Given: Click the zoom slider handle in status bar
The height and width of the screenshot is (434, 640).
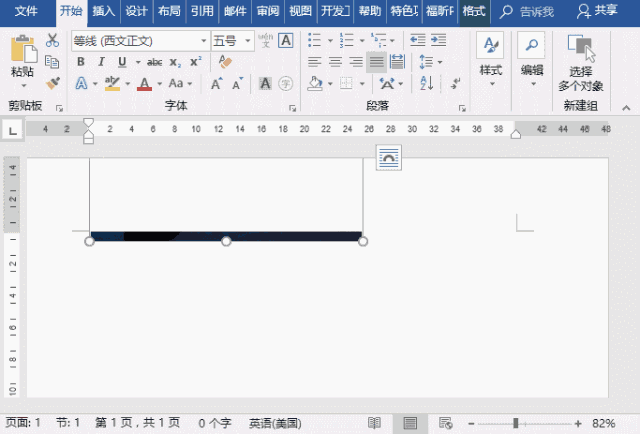Looking at the screenshot, I should 515,423.
